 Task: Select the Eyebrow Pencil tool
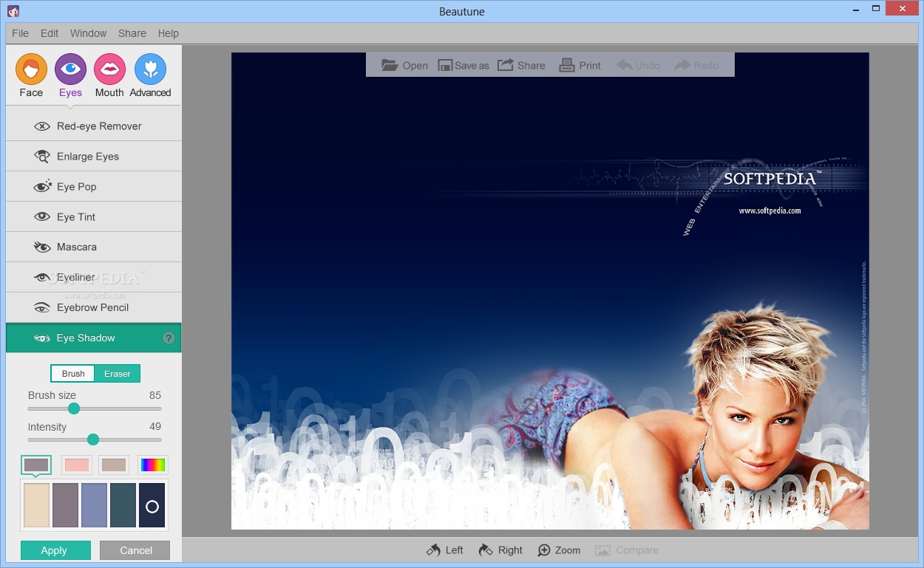93,308
